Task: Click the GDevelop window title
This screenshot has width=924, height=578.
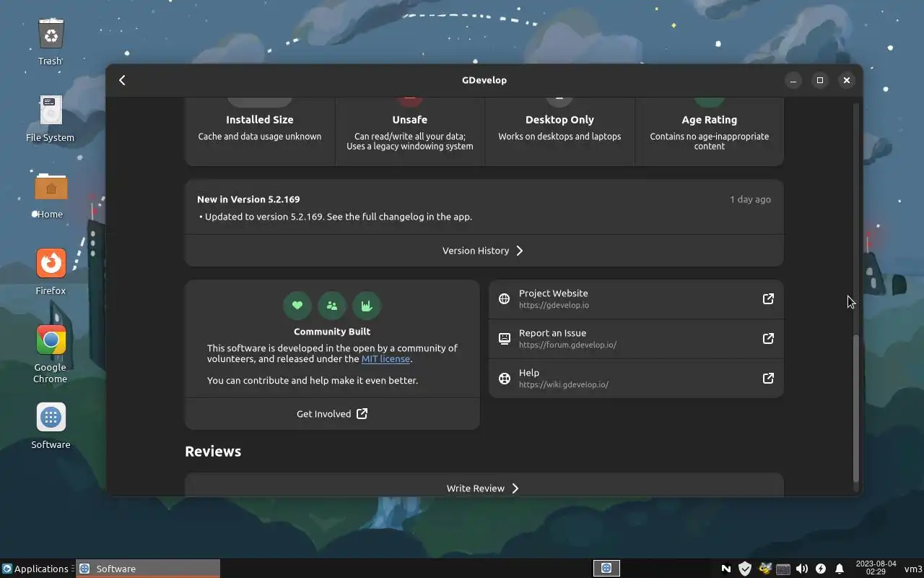Action: [484, 80]
